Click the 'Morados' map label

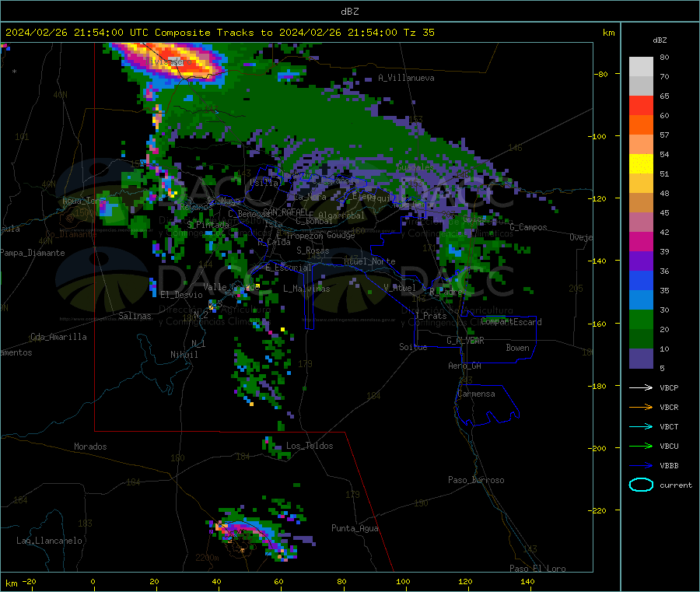(90, 447)
